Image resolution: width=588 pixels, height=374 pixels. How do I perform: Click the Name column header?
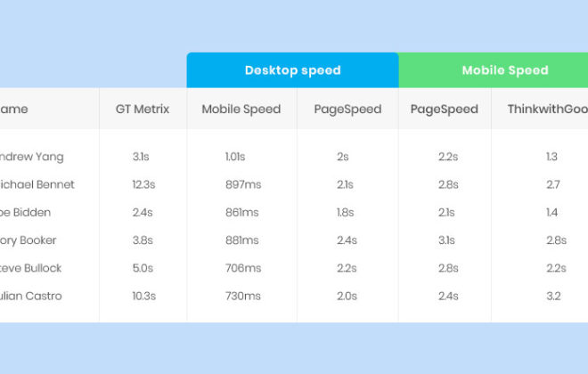tap(14, 109)
